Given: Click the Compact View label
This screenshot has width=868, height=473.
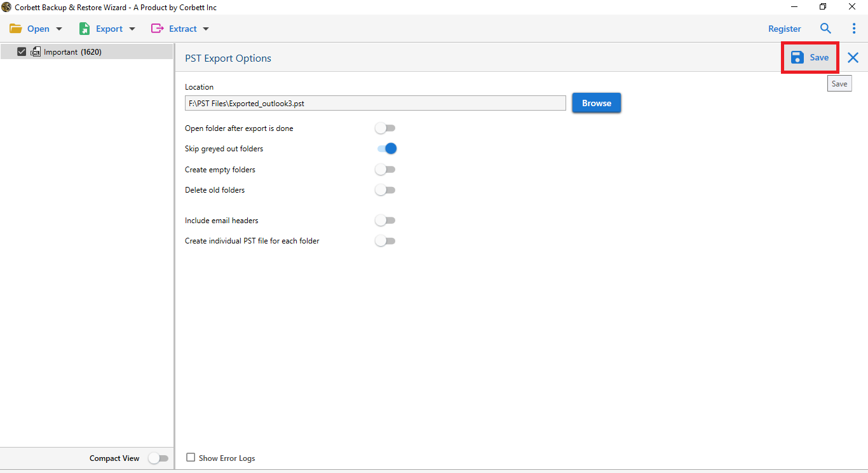Looking at the screenshot, I should coord(114,458).
